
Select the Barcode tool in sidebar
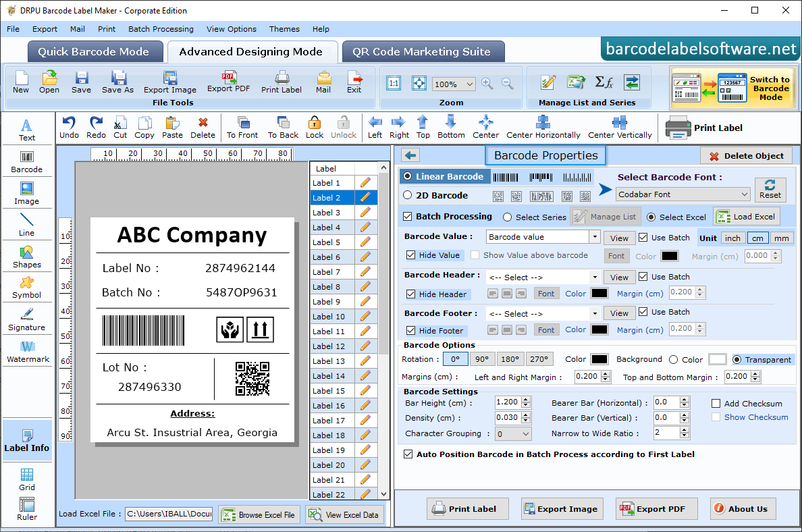click(x=26, y=162)
